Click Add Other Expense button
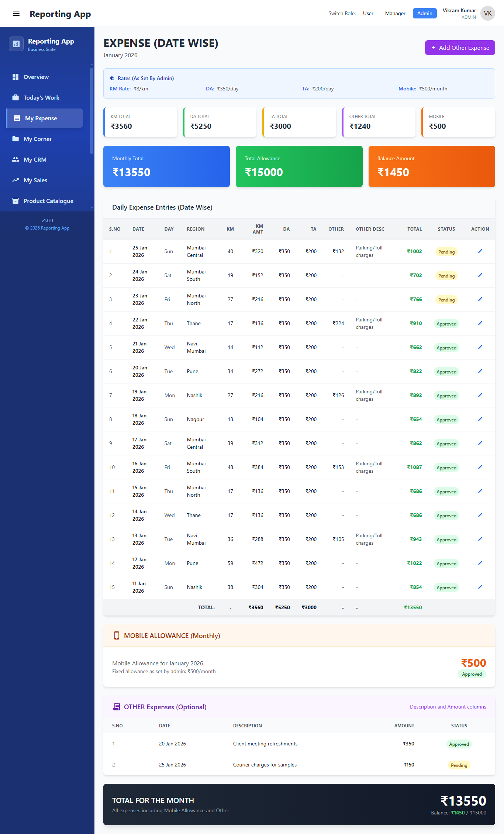The height and width of the screenshot is (834, 504). click(460, 48)
